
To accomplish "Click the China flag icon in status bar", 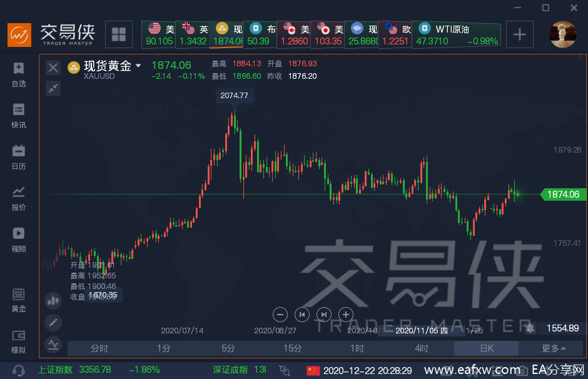I will point(313,370).
